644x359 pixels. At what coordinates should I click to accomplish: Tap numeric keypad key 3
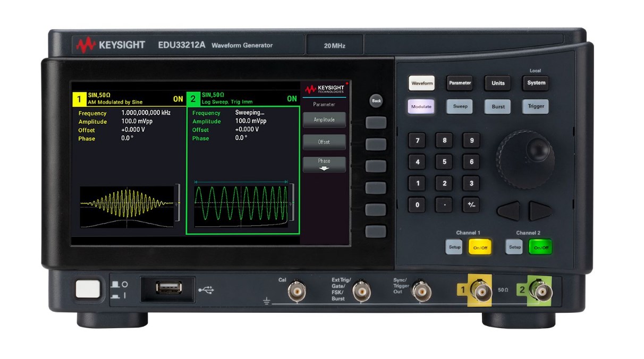click(x=471, y=183)
